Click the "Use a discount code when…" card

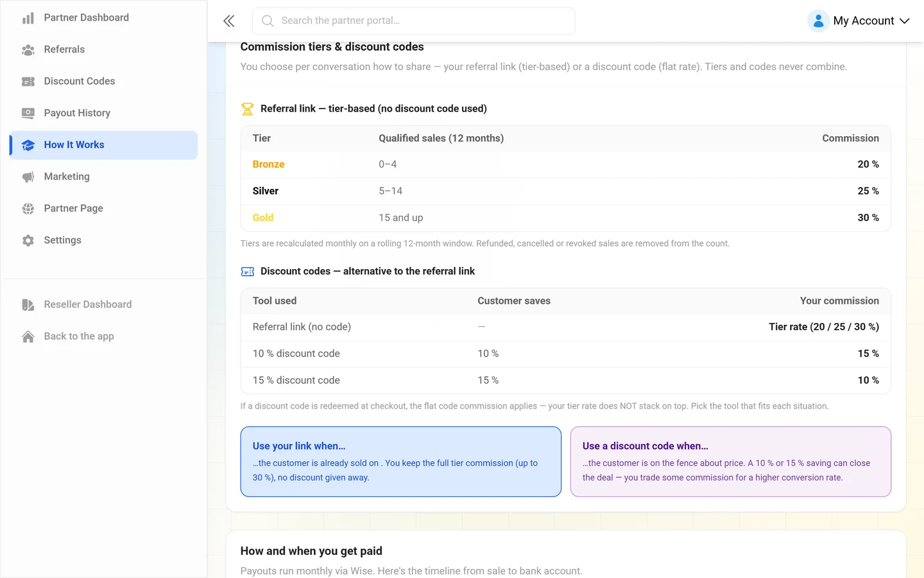pos(731,462)
